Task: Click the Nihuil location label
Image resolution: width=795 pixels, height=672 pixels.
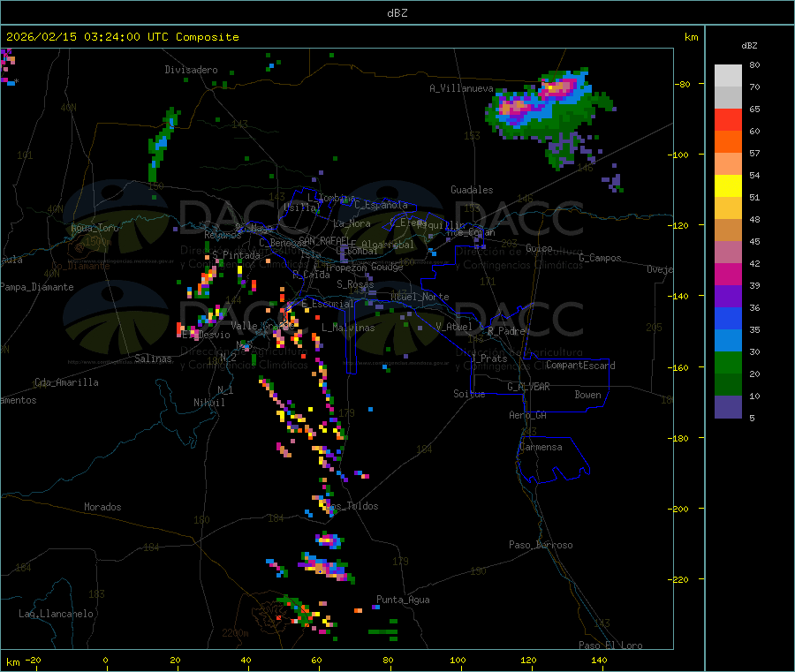Action: coord(209,403)
